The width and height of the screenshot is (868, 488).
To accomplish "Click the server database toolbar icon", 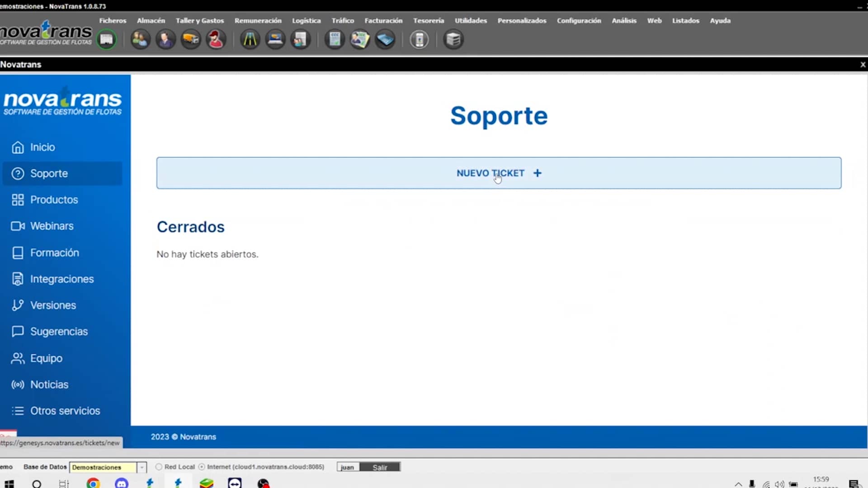I will tap(453, 40).
